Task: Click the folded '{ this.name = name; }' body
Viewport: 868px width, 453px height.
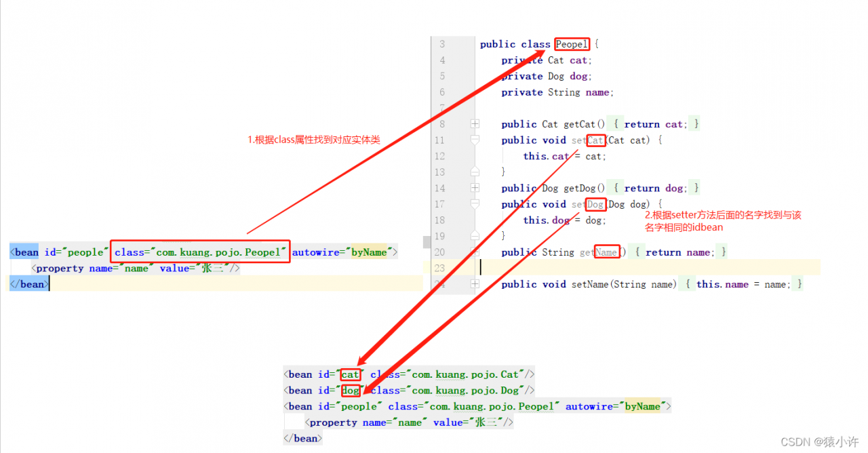Action: click(744, 284)
